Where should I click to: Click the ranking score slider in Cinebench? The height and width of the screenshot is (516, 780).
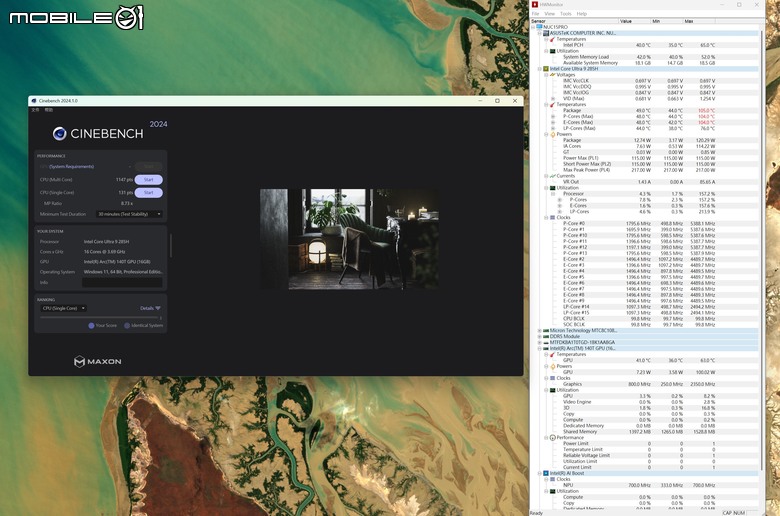[100, 317]
